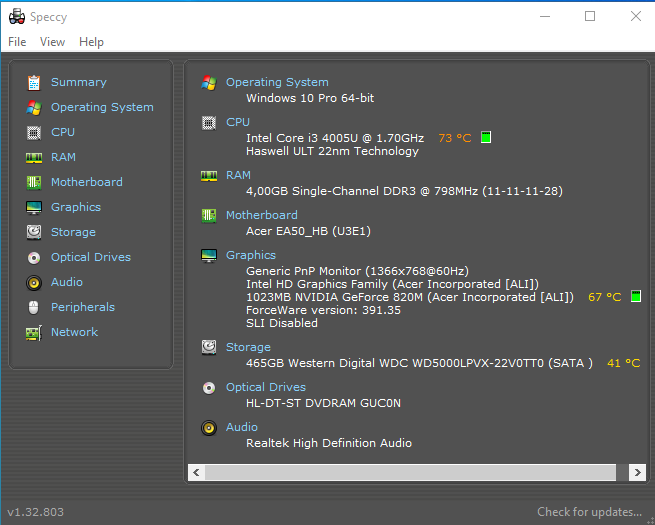Click the CPU chip icon in sidebar

(x=34, y=133)
